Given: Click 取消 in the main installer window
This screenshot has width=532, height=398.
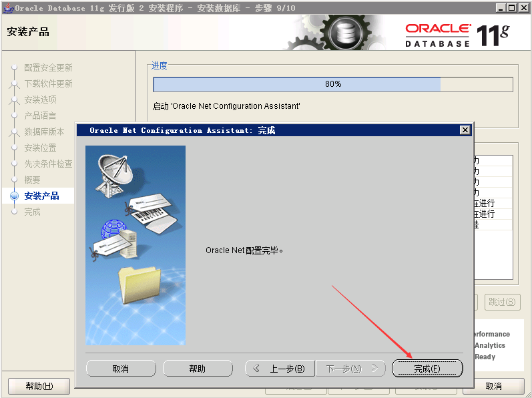Looking at the screenshot, I should point(494,386).
